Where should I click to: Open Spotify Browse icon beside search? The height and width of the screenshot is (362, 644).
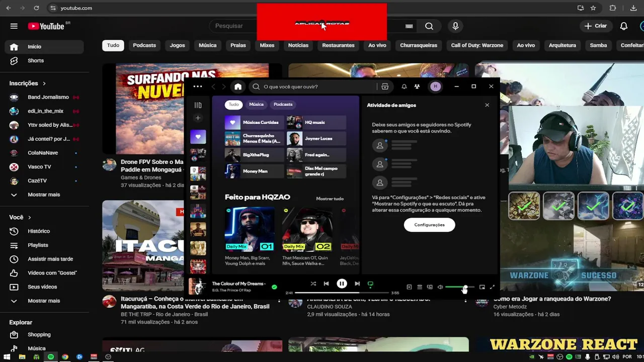(x=385, y=86)
